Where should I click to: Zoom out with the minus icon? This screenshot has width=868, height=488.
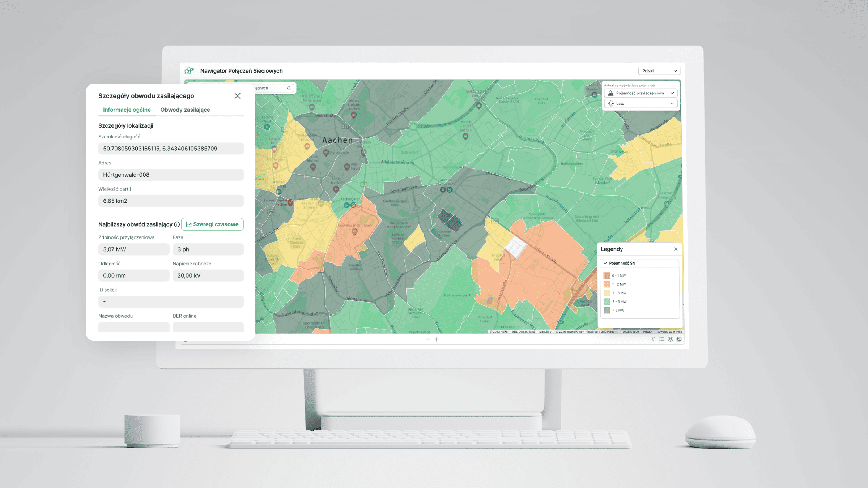(x=428, y=339)
